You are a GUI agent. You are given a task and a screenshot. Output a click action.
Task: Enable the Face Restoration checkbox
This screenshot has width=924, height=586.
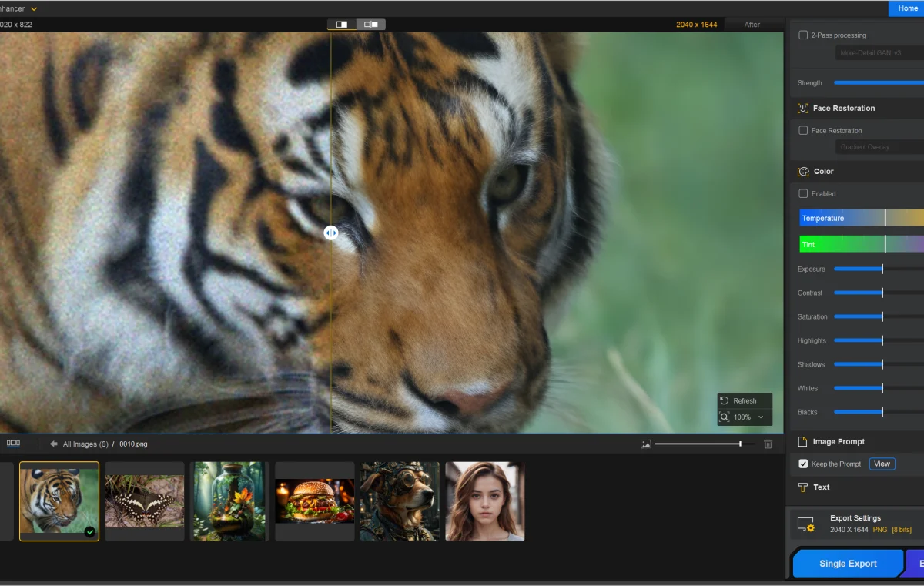(x=803, y=131)
